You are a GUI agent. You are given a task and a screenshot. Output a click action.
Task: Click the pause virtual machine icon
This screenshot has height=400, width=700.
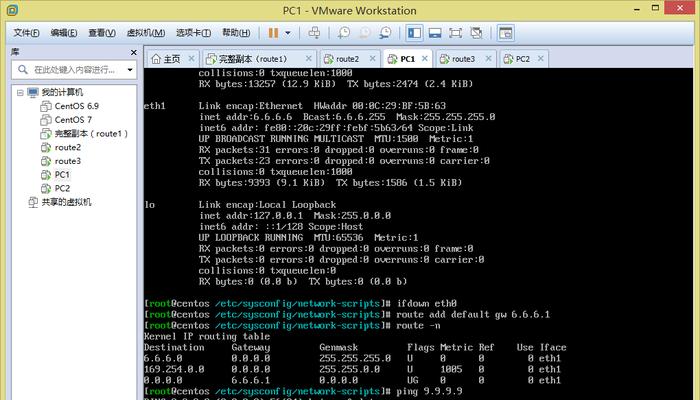[273, 33]
